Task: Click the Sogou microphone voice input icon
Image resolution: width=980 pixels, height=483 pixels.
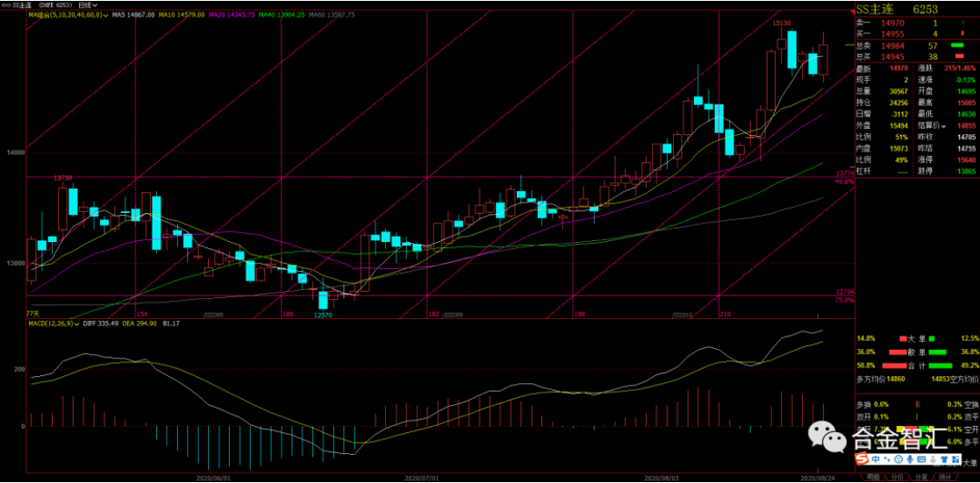Action: [910, 459]
